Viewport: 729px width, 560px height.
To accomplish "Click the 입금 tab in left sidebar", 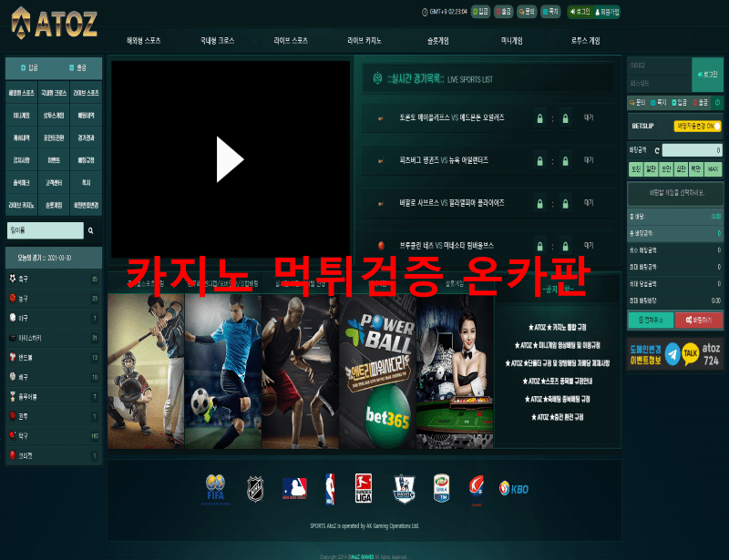I will [29, 68].
